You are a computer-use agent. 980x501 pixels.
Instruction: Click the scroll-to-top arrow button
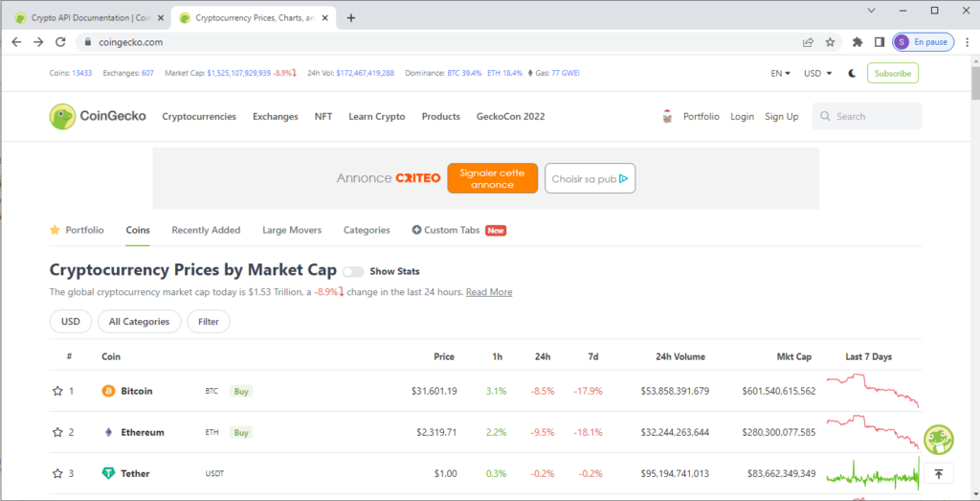pyautogui.click(x=938, y=473)
